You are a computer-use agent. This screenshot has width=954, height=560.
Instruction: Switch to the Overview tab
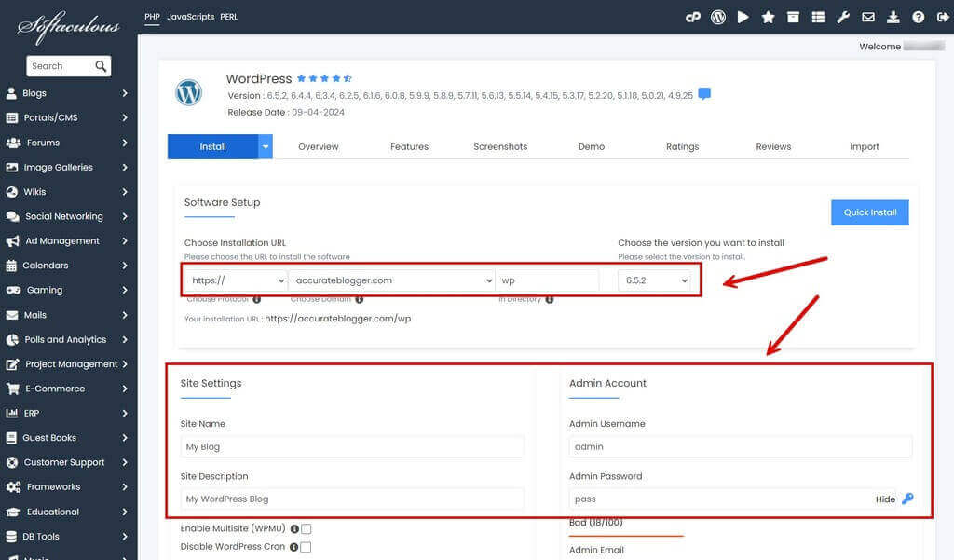coord(319,146)
